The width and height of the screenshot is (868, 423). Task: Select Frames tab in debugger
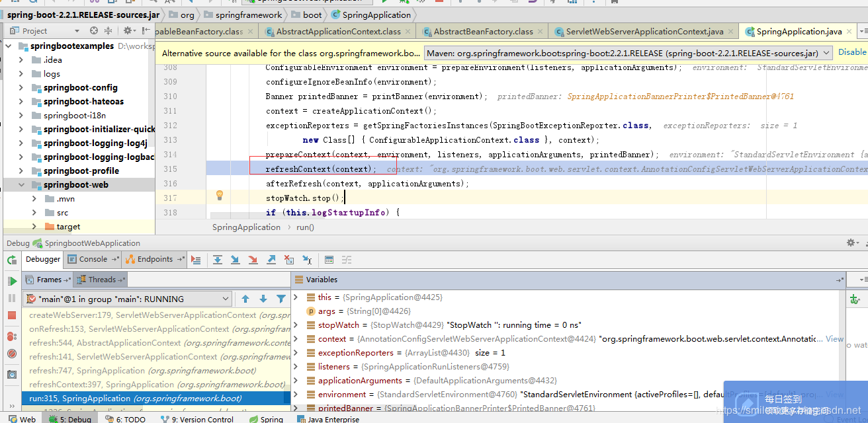(49, 280)
